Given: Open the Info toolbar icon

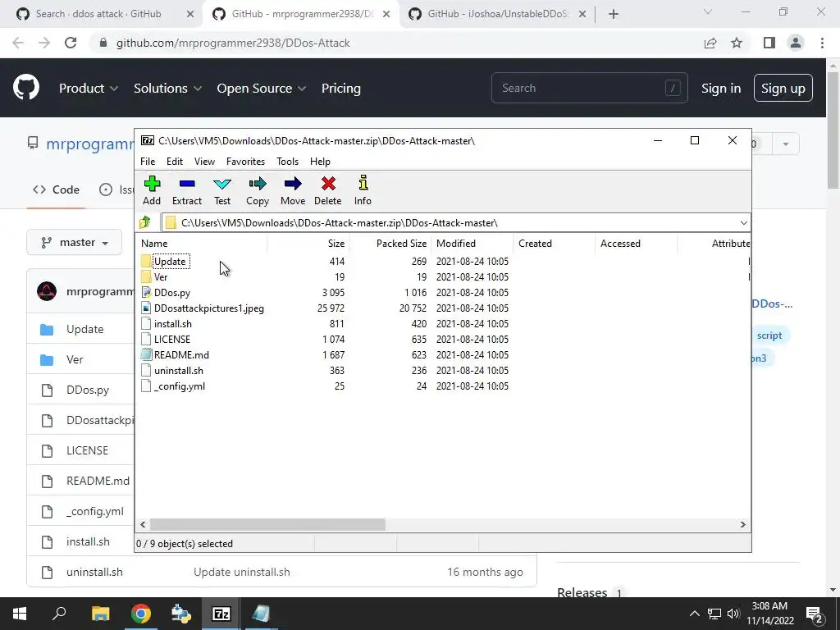Looking at the screenshot, I should click(x=363, y=190).
